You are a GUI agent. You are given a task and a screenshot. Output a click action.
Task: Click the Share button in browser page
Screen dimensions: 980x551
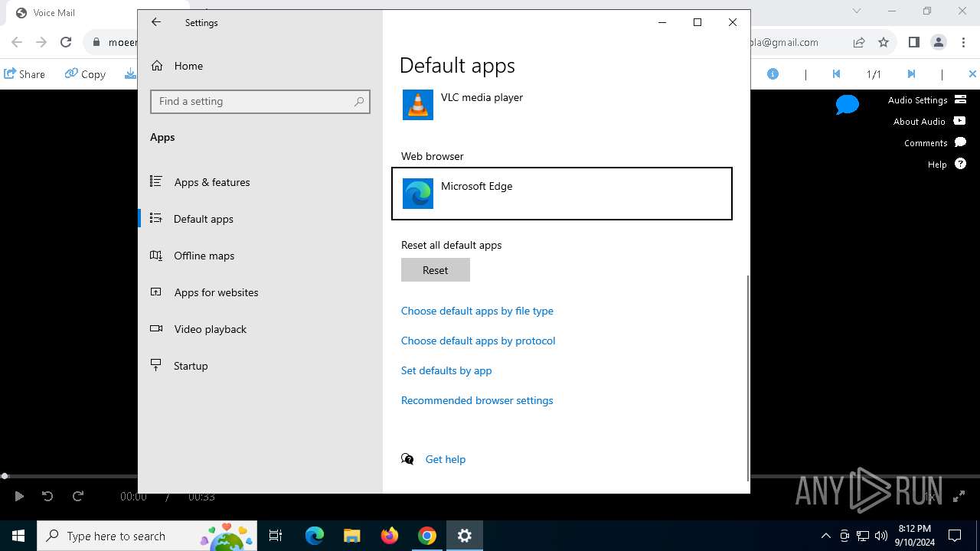click(24, 74)
